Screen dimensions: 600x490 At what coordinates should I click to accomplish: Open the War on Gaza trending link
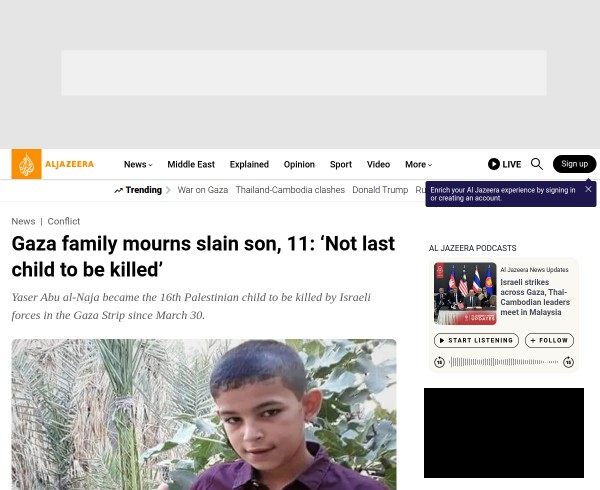203,190
